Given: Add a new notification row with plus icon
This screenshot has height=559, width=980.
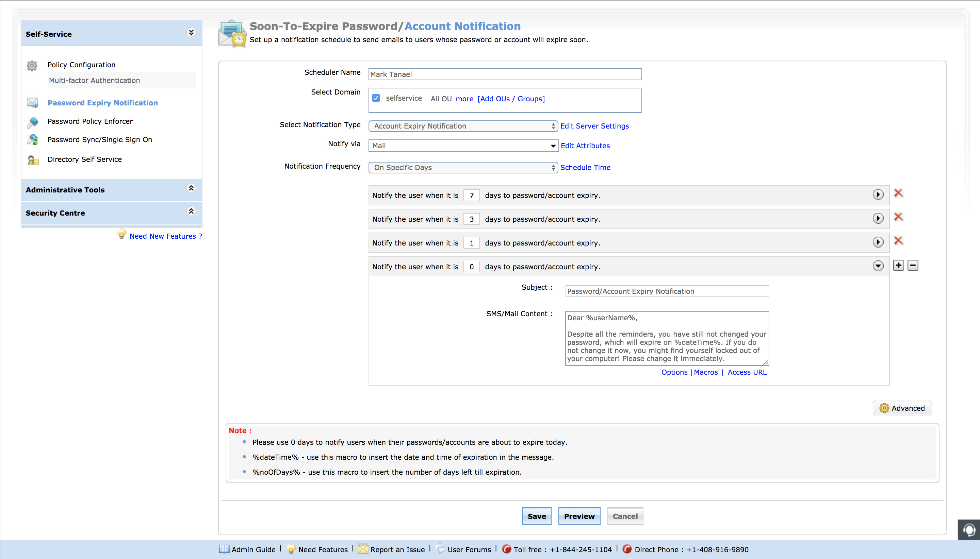Looking at the screenshot, I should point(898,265).
